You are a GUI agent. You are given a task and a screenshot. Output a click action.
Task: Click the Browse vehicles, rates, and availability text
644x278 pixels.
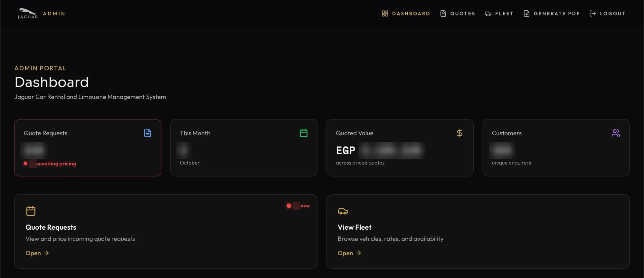pos(391,239)
